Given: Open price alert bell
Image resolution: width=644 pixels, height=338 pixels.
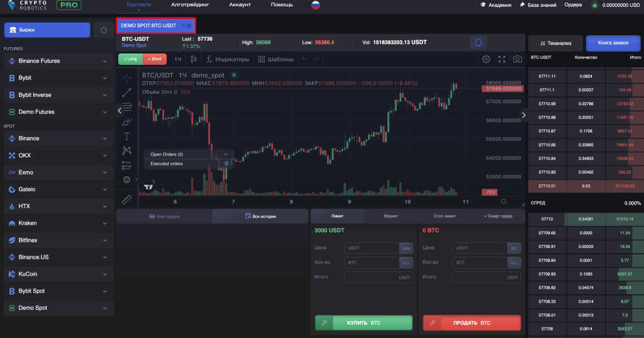Looking at the screenshot, I should [x=478, y=42].
